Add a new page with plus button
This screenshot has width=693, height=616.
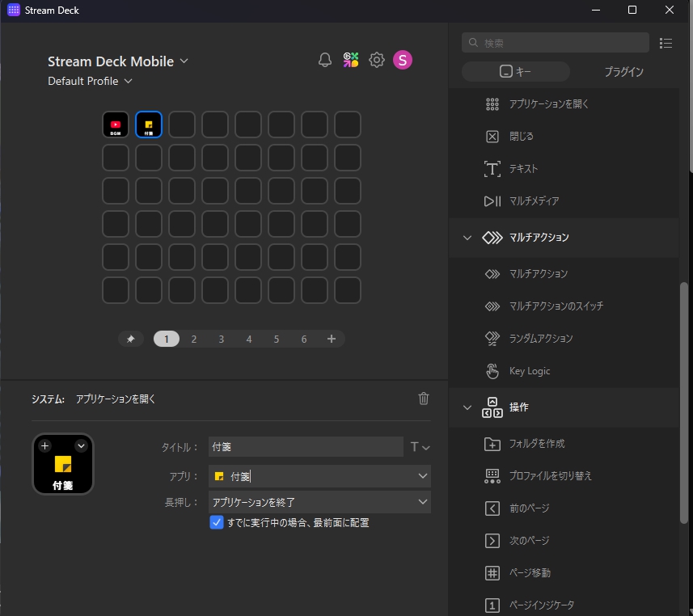point(332,340)
